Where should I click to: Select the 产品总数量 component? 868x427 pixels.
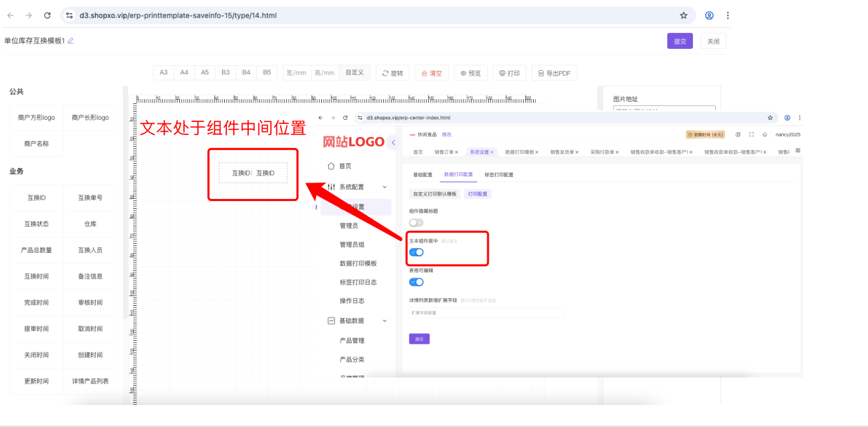pos(37,250)
